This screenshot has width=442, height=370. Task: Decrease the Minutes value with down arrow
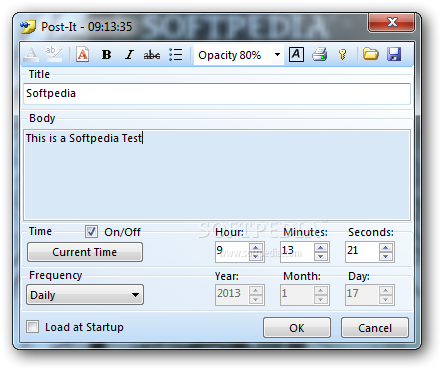321,256
